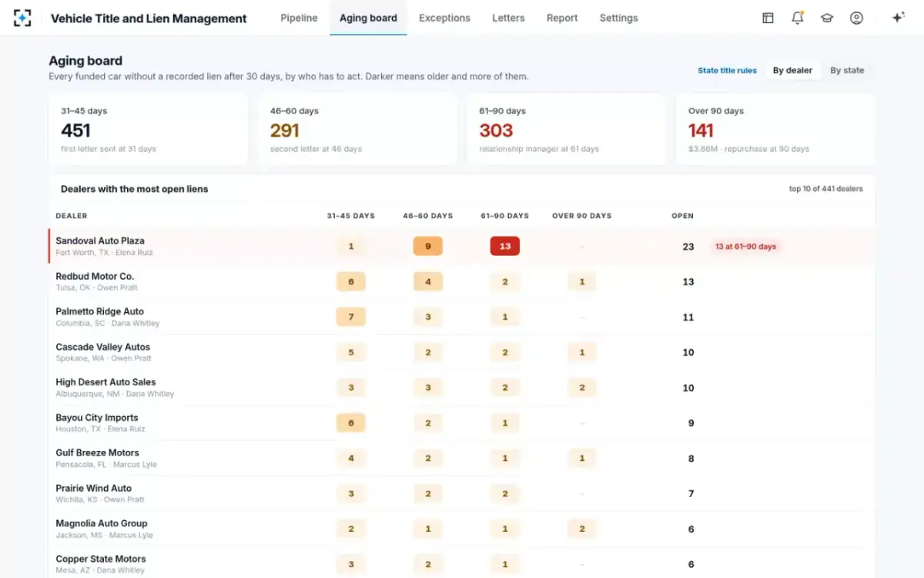Open the graduation cap learning icon
This screenshot has width=924, height=578.
pyautogui.click(x=827, y=18)
